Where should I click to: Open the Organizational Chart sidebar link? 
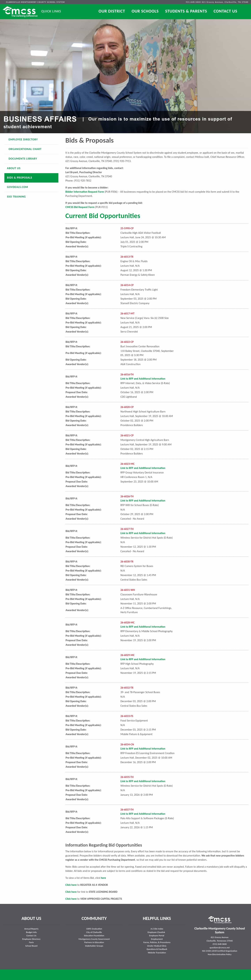(25, 149)
